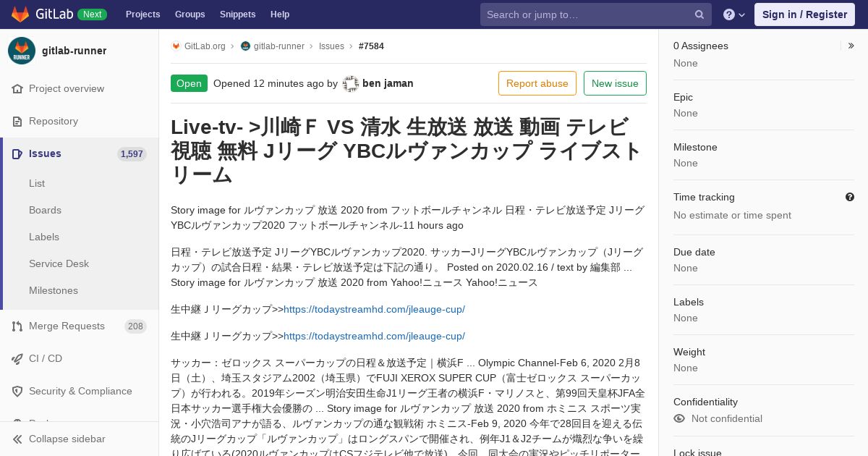Click the Security & Compliance shield icon
Viewport: 868px width, 456px height.
tap(17, 391)
